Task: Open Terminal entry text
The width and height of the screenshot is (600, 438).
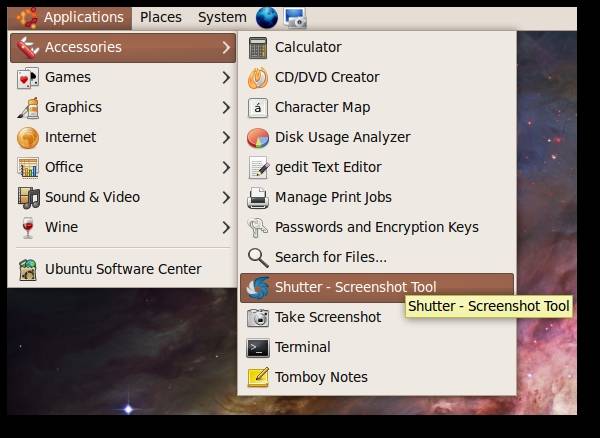Action: (x=303, y=347)
